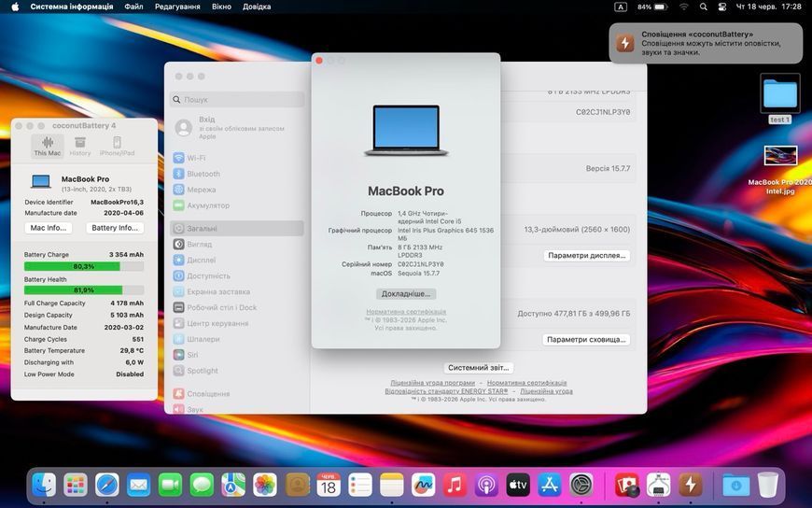Open the Довідка menu
This screenshot has width=812, height=508.
pos(257,7)
